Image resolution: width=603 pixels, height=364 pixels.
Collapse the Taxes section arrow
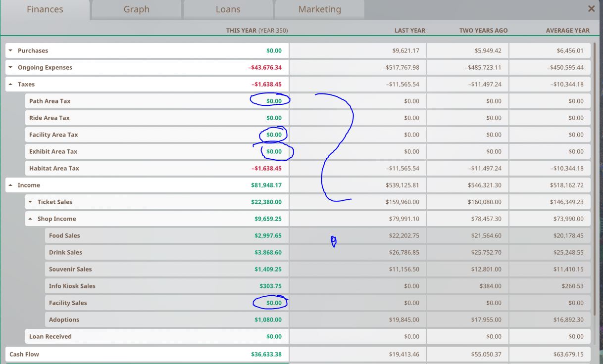tap(11, 84)
